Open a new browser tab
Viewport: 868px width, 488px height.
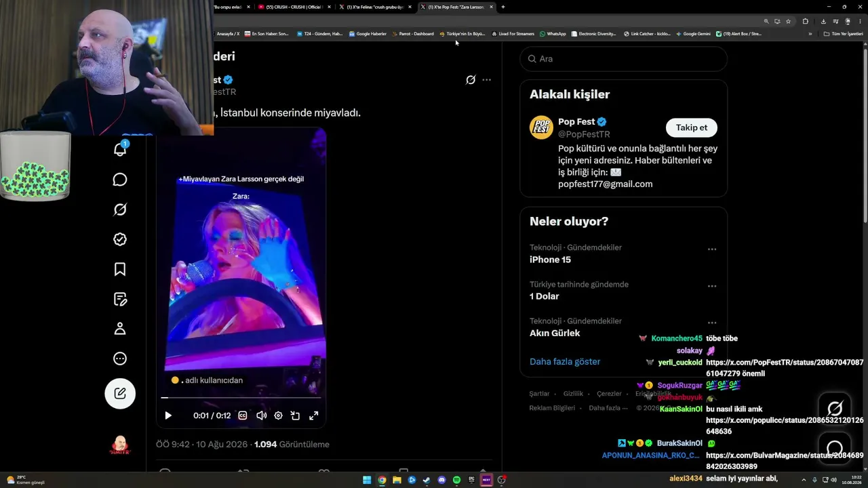[502, 7]
